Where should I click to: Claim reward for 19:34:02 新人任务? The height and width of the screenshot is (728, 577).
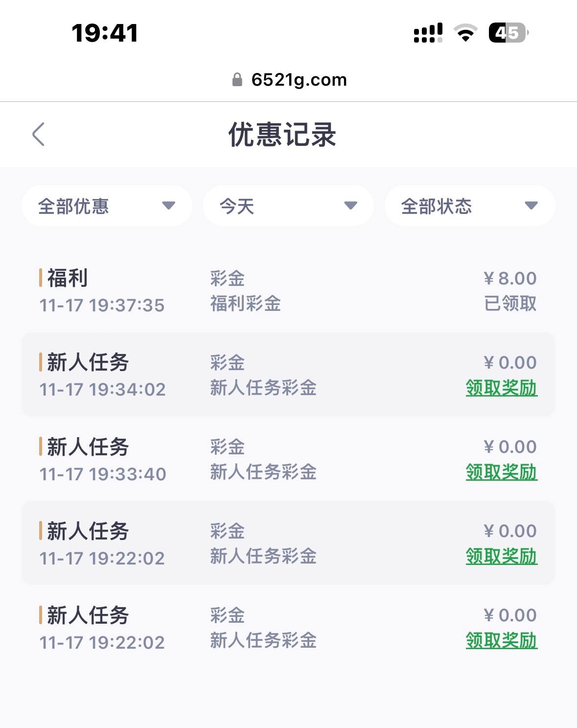pos(501,388)
